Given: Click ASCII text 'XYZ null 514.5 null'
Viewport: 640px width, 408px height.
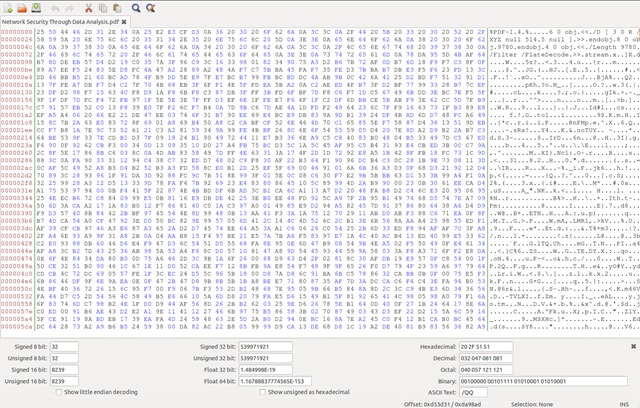Looking at the screenshot, I should pos(527,40).
